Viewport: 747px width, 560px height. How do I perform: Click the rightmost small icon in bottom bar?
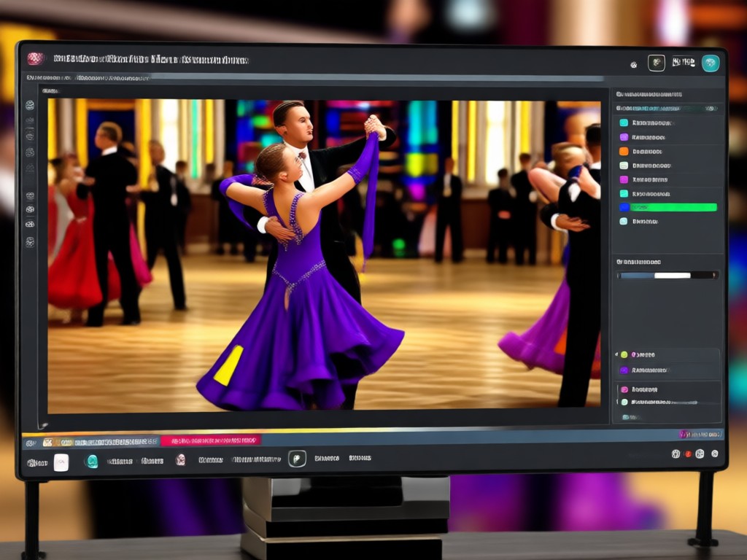coord(715,454)
